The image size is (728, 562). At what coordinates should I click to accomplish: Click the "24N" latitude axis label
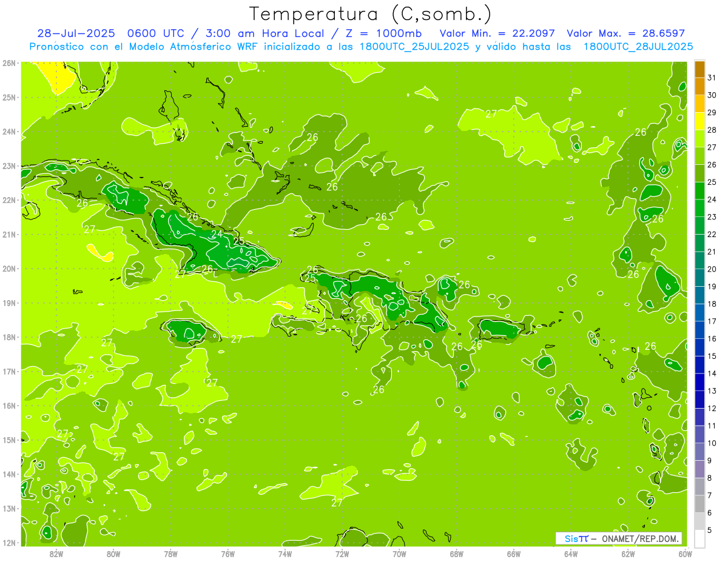click(8, 132)
